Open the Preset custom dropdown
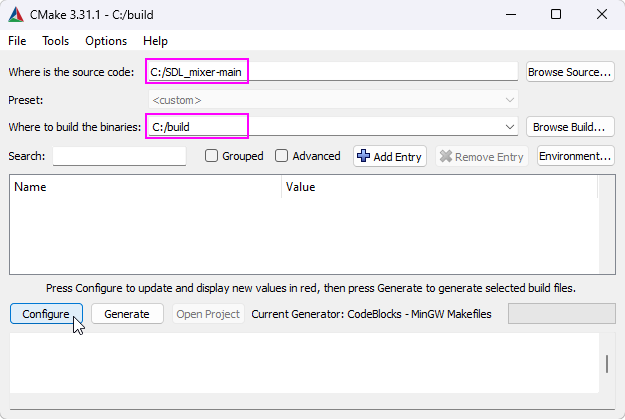This screenshot has width=625, height=420. click(x=333, y=100)
